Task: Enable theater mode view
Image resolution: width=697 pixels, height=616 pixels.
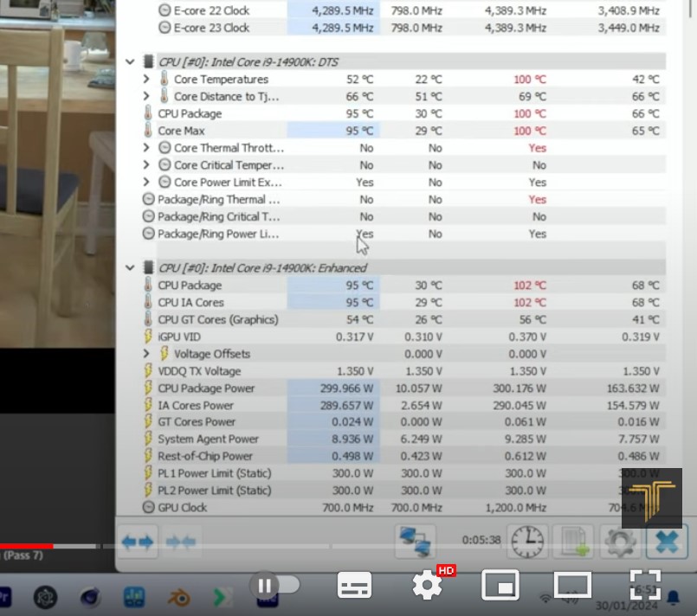Action: tap(572, 586)
